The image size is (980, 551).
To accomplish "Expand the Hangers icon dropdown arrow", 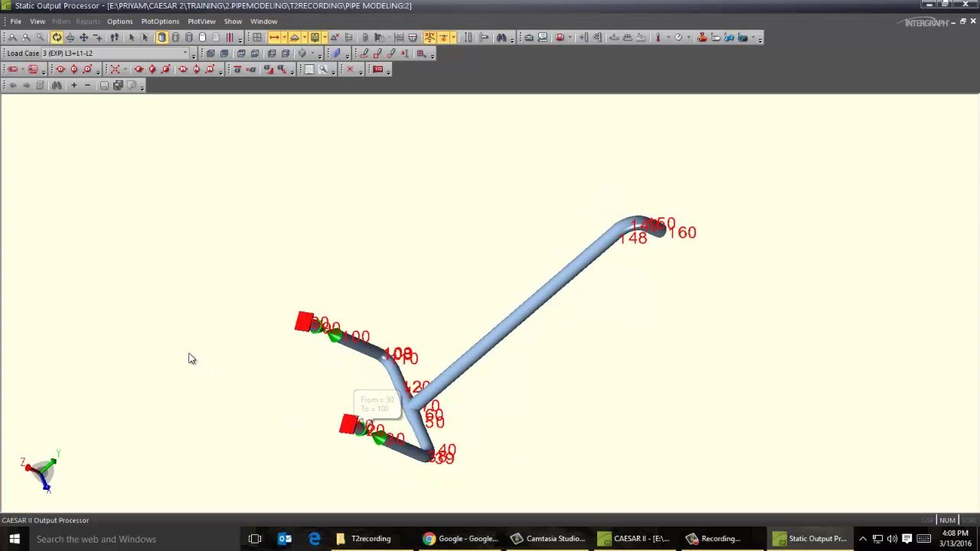I will [x=304, y=37].
